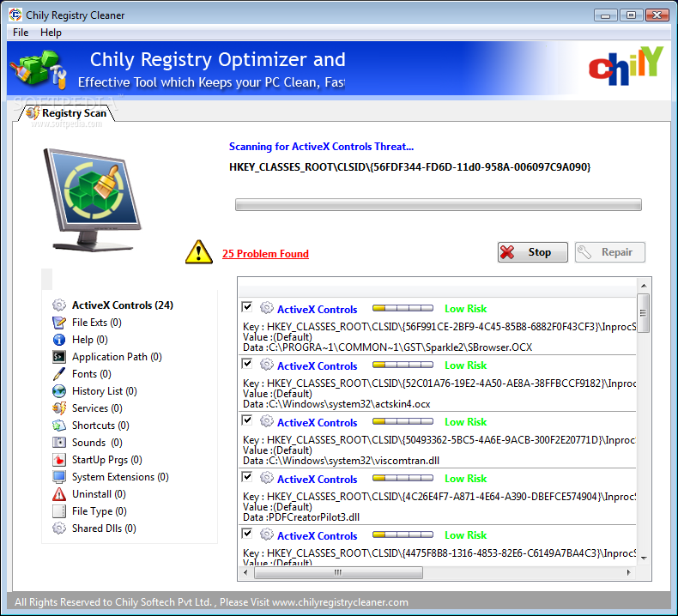
Task: Click the Services icon in category list
Action: point(59,408)
